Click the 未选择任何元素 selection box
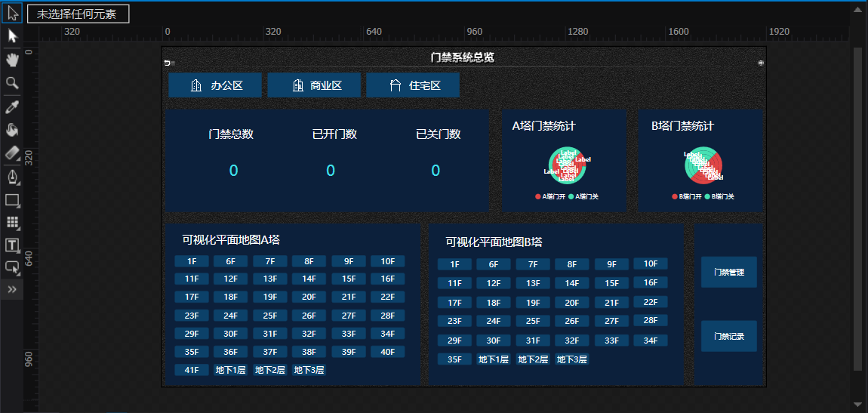The height and width of the screenshot is (413, 868). (78, 14)
